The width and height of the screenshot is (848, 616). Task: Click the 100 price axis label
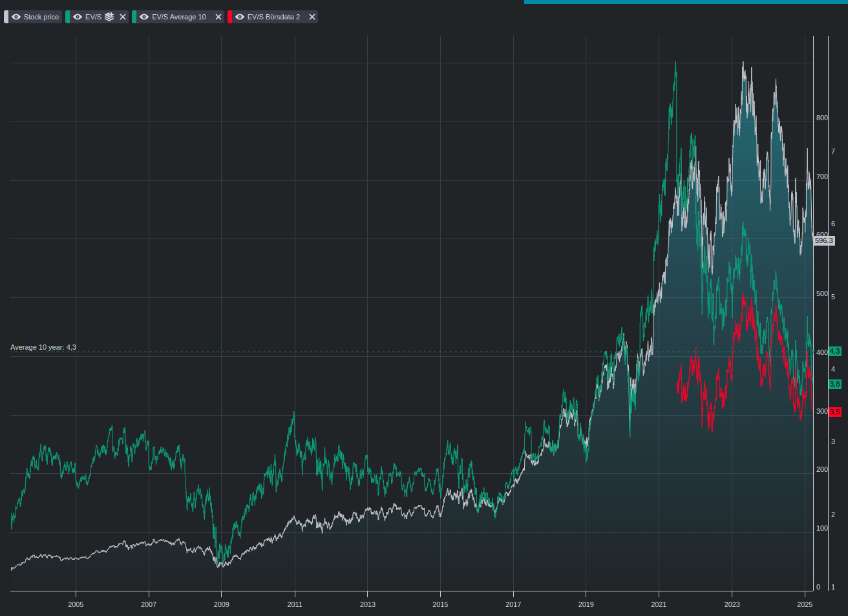[822, 528]
